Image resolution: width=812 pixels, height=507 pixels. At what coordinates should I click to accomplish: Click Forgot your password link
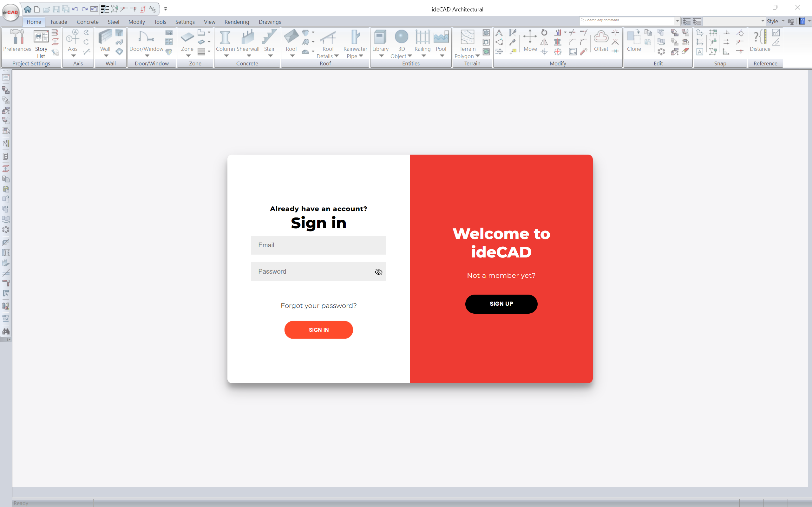tap(318, 305)
